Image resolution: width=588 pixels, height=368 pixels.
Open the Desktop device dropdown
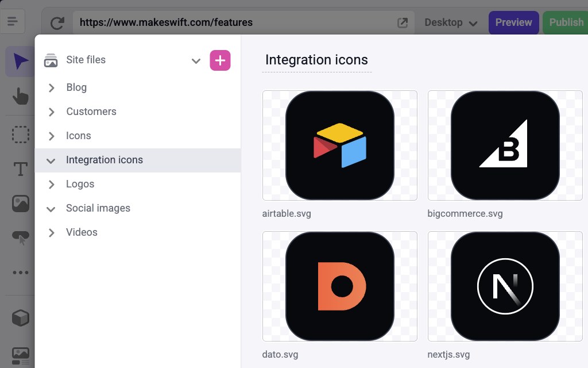click(451, 22)
